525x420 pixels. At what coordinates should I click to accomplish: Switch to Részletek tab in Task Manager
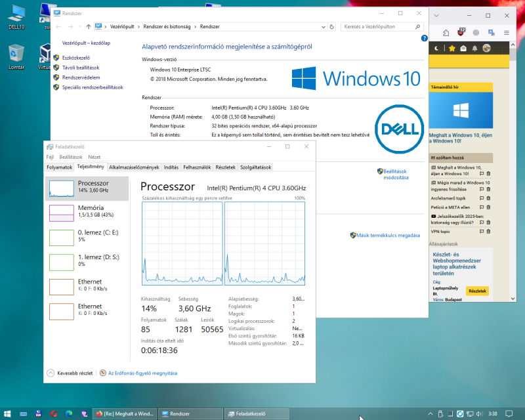coord(225,167)
